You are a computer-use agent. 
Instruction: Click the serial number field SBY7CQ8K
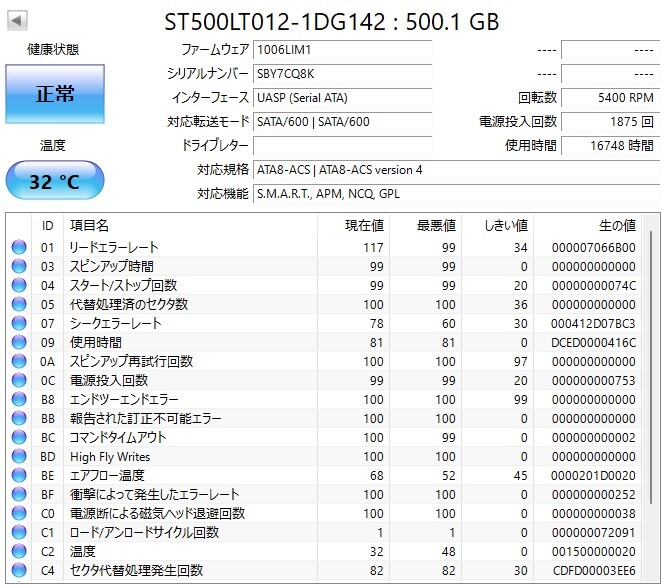[x=343, y=74]
